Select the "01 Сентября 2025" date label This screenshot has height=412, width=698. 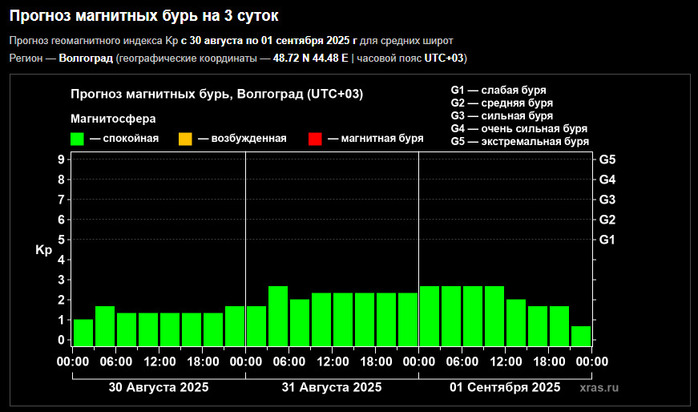tap(505, 387)
